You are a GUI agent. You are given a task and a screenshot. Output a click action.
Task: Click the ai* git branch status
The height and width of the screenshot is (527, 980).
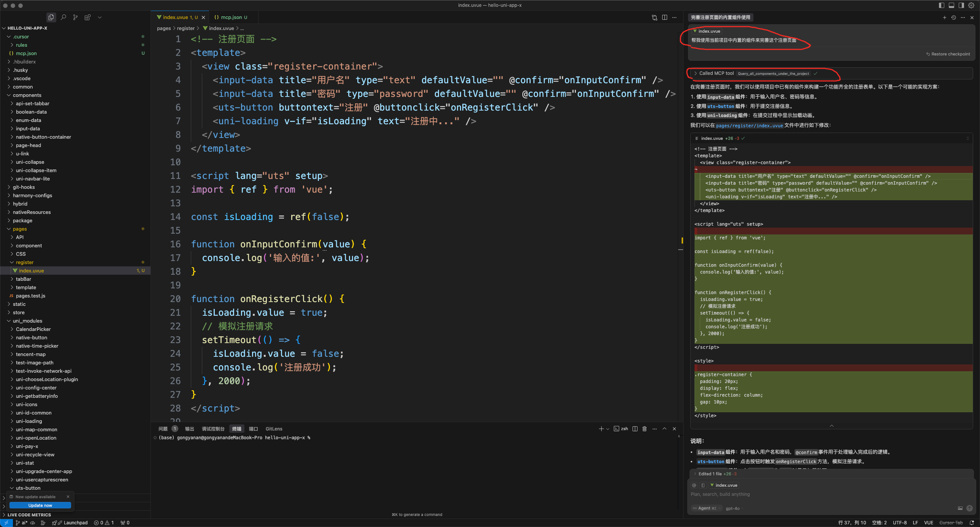(21, 523)
